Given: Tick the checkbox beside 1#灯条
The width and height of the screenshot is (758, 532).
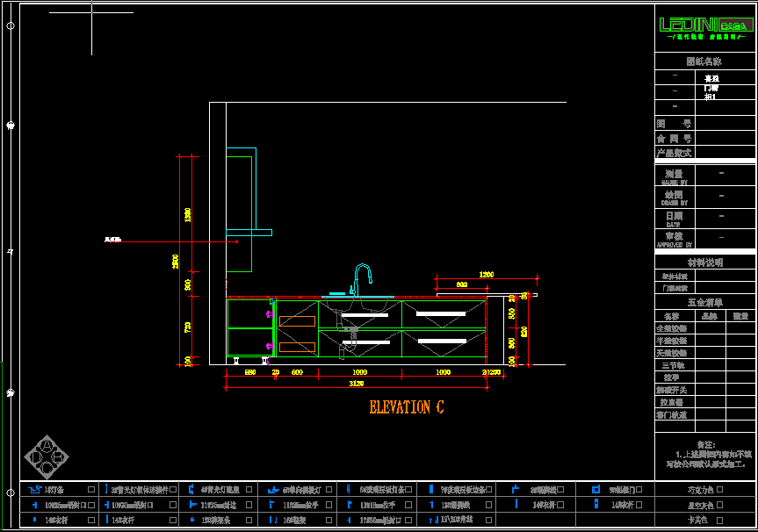Looking at the screenshot, I should pos(90,490).
